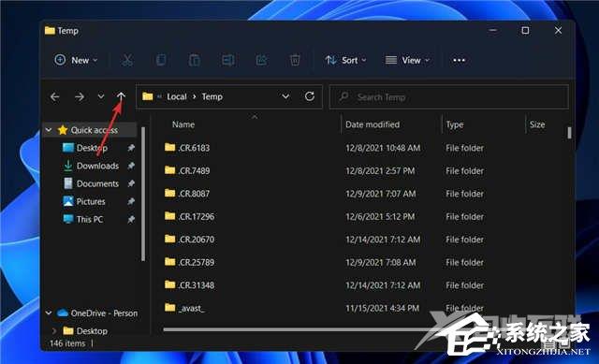Screen dimensions: 599x364
Task: Click the folder icon in address bar
Action: (x=148, y=96)
